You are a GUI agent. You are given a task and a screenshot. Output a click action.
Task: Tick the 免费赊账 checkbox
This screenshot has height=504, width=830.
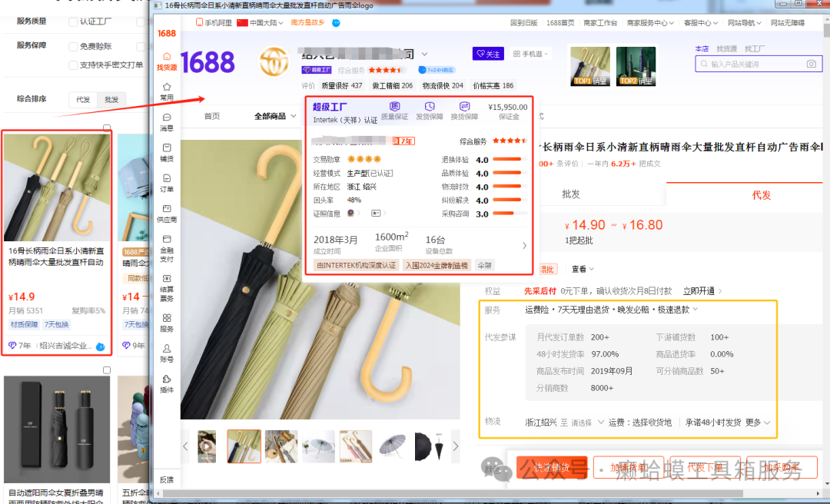click(x=74, y=47)
